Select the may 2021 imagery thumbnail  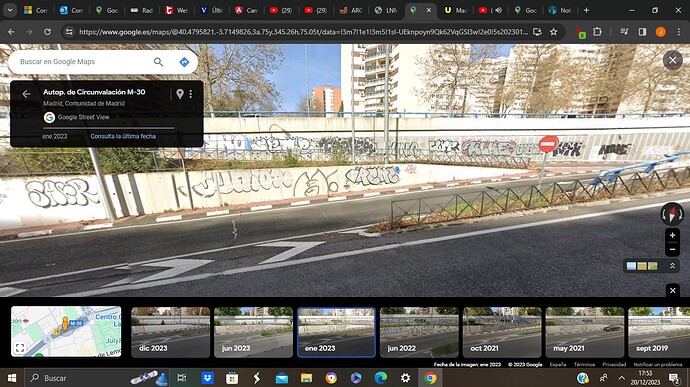584,332
